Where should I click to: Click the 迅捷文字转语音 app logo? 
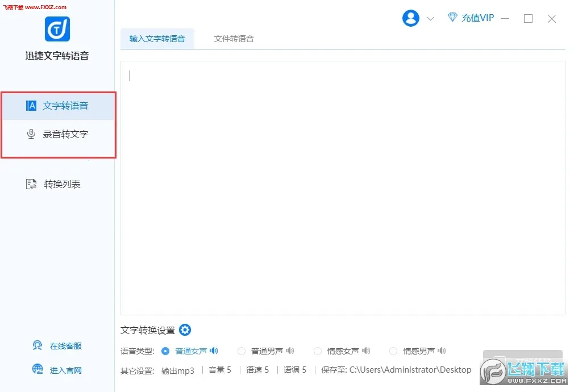57,28
